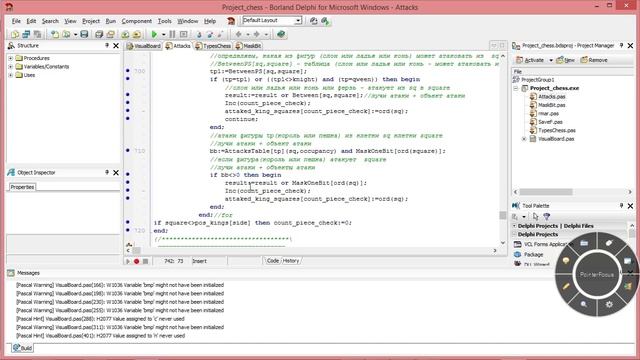Pause the running program

(x=172, y=34)
